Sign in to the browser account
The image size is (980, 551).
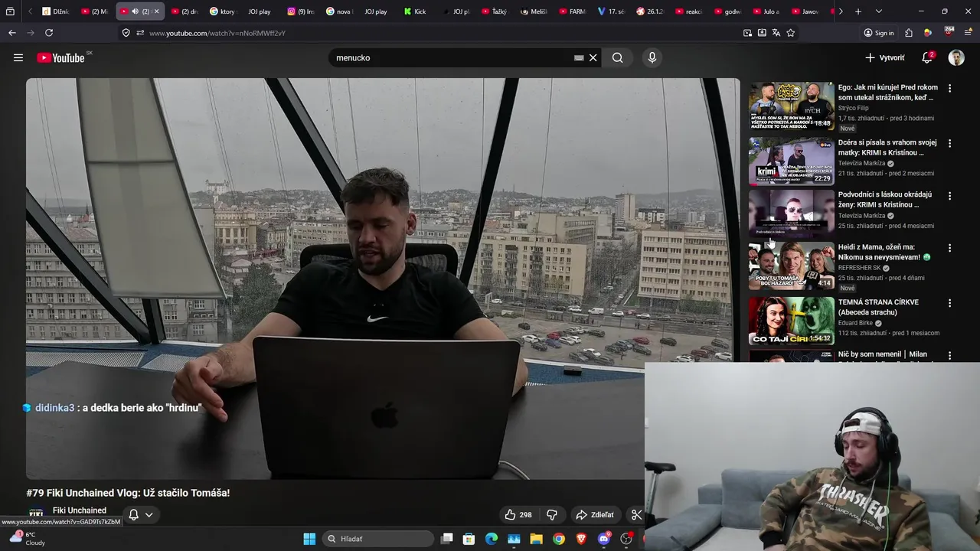[879, 33]
